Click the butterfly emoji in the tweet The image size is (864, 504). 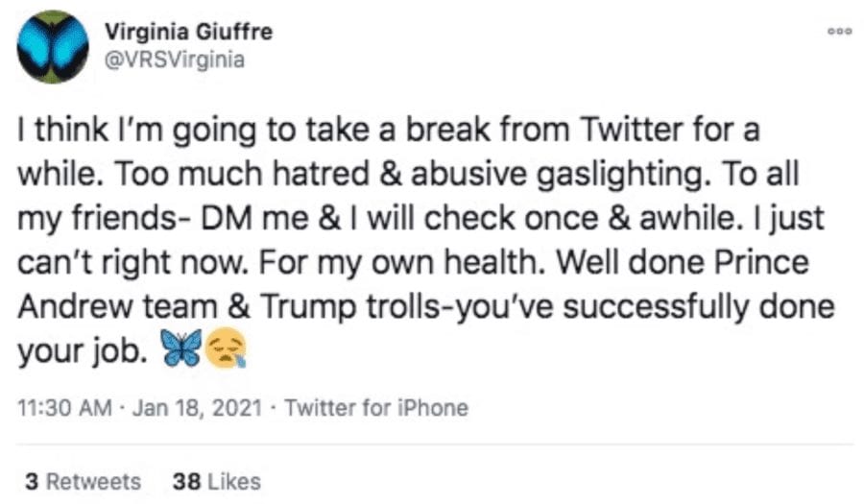tap(185, 352)
